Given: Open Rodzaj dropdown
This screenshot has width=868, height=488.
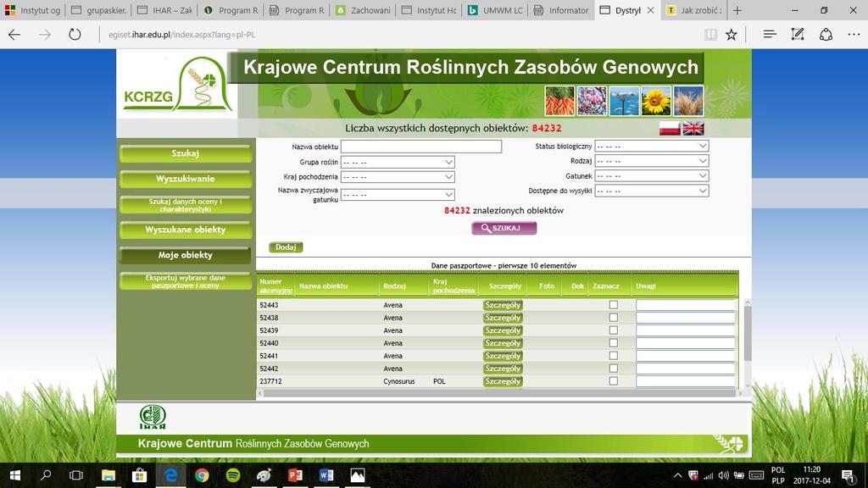Looking at the screenshot, I should (x=652, y=161).
